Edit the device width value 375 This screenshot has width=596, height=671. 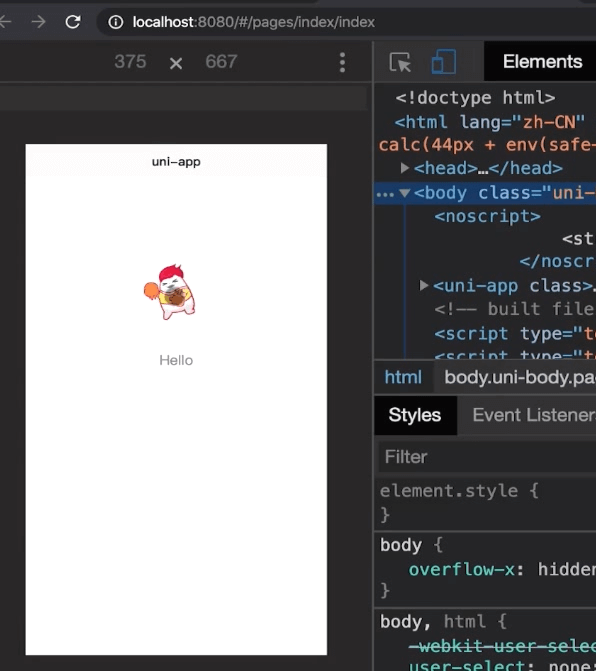click(x=130, y=62)
